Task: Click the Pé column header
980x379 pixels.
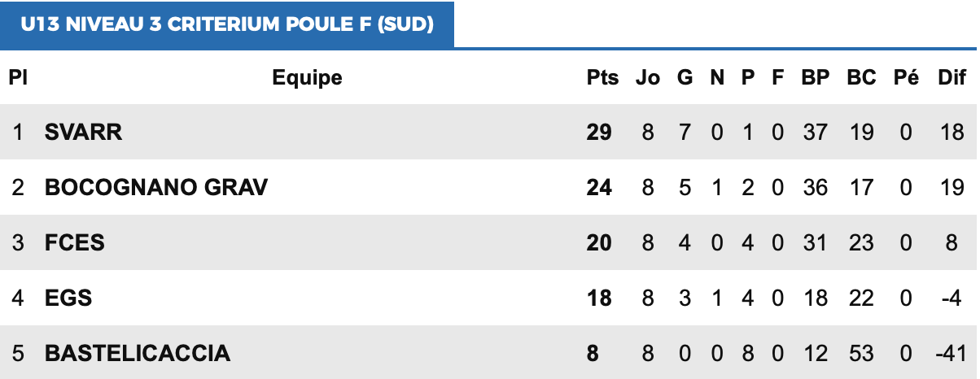Action: pyautogui.click(x=906, y=78)
